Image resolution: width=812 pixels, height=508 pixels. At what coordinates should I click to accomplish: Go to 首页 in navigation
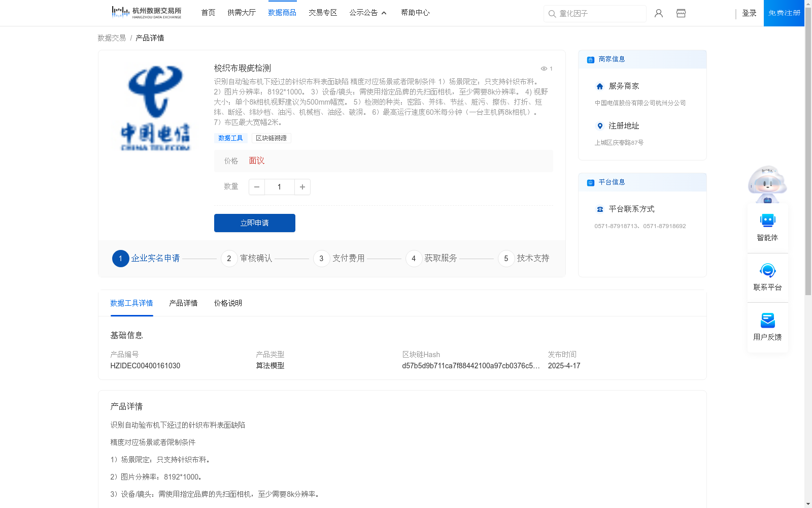point(208,13)
